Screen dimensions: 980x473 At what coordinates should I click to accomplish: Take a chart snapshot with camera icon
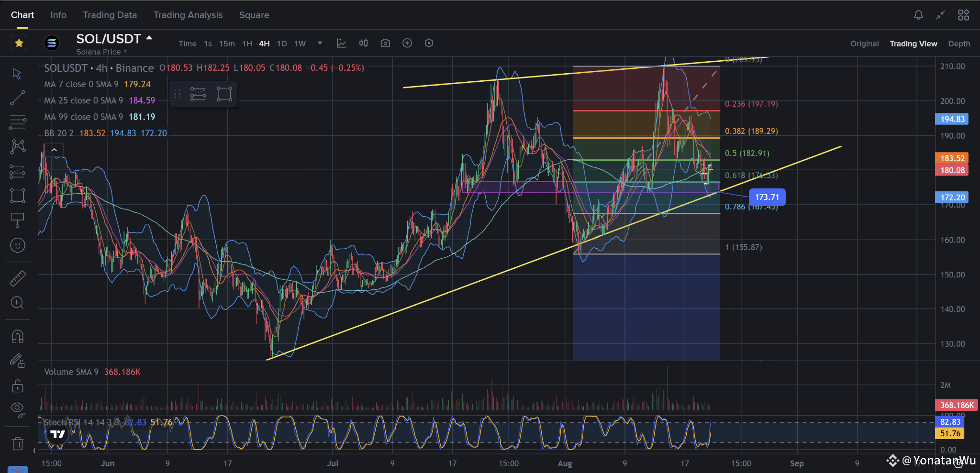pos(385,43)
